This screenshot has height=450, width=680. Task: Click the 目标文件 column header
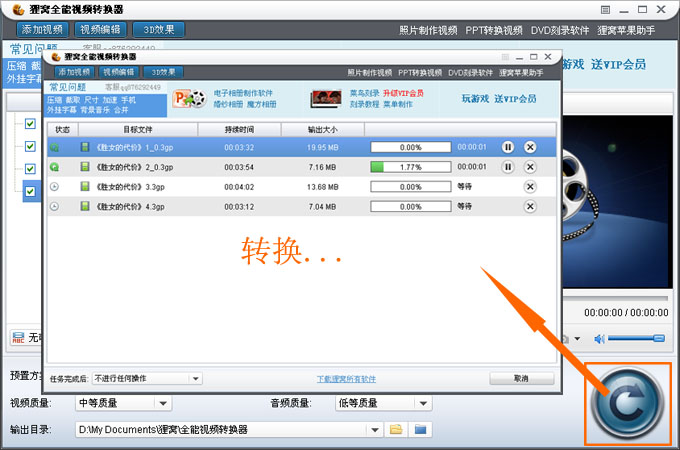click(x=138, y=129)
